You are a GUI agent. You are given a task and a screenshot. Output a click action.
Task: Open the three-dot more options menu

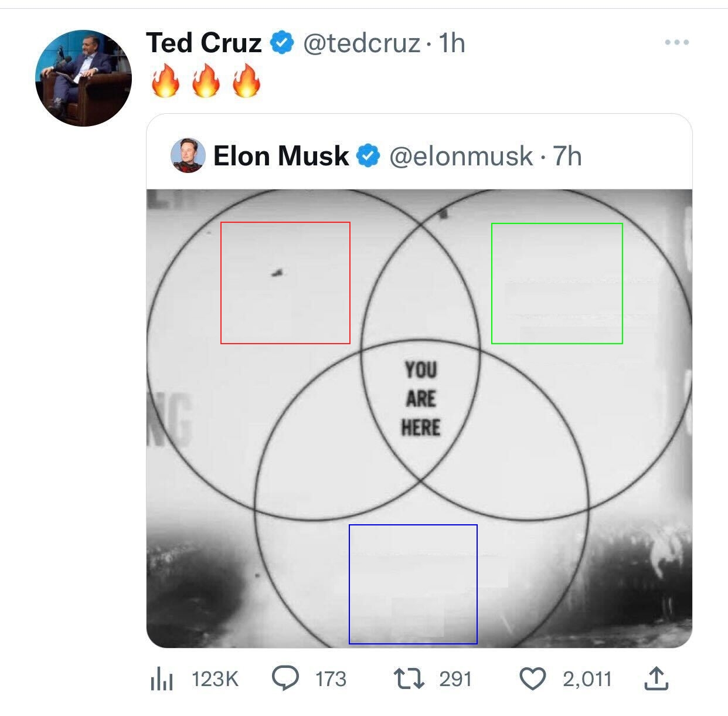click(x=677, y=42)
